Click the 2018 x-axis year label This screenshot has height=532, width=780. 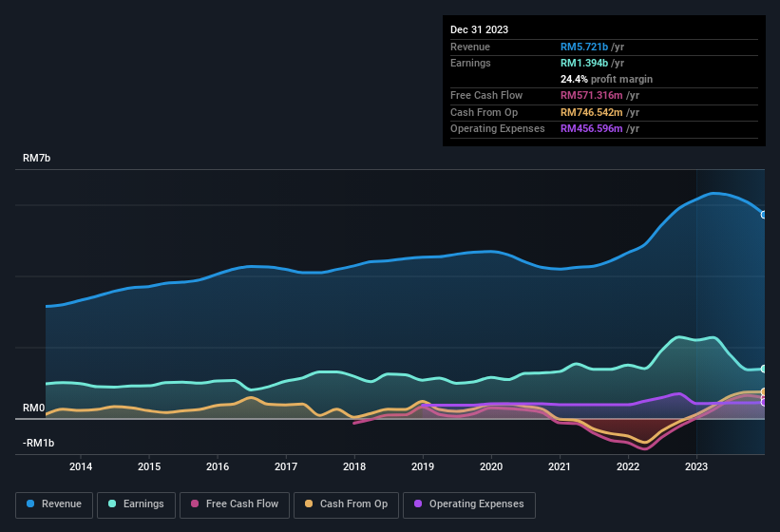pyautogui.click(x=354, y=466)
